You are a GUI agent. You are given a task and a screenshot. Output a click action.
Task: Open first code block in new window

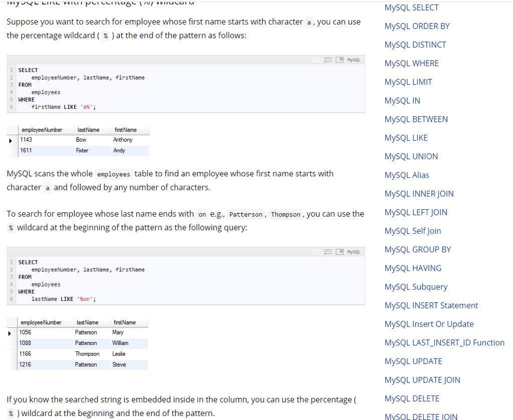tap(340, 60)
